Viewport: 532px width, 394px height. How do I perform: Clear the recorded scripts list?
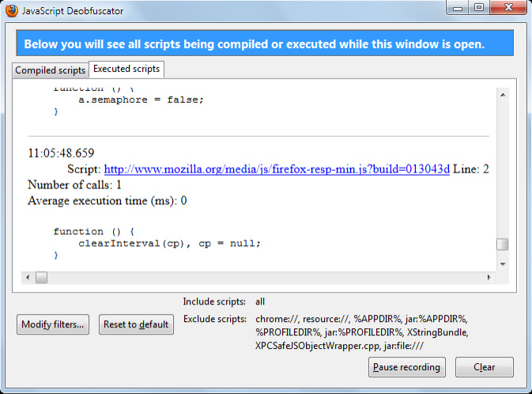click(x=484, y=367)
